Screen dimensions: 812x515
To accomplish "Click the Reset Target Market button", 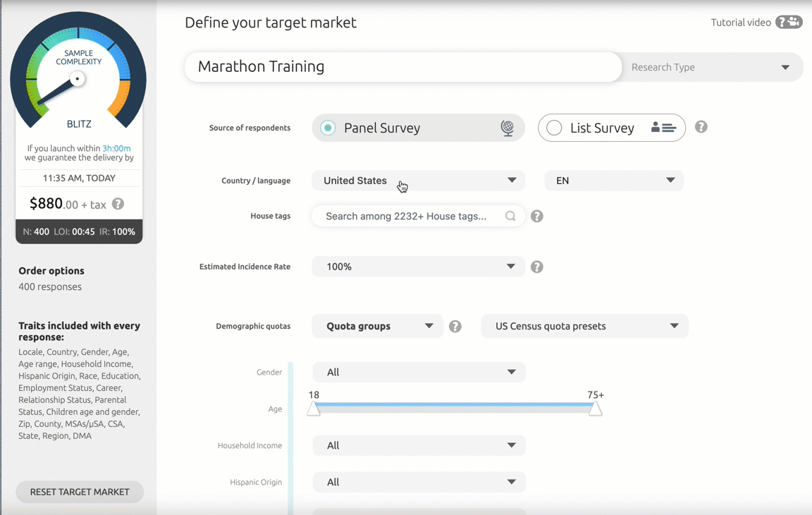I will click(80, 492).
